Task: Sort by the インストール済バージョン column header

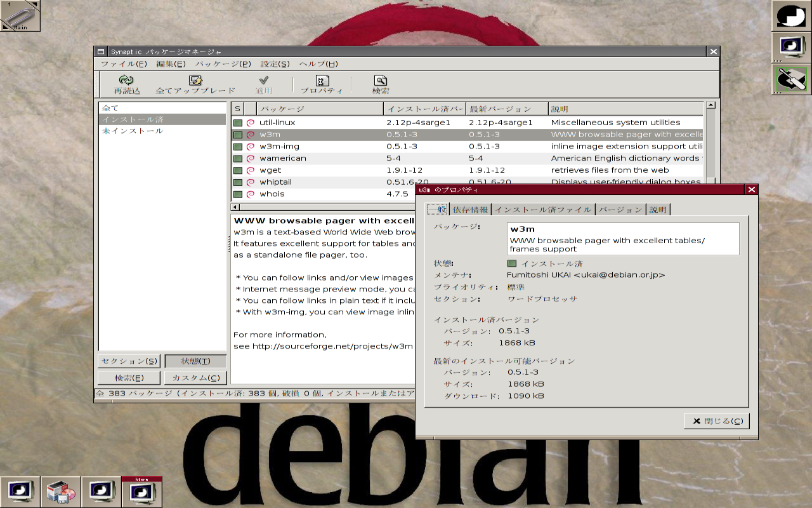Action: (424, 109)
